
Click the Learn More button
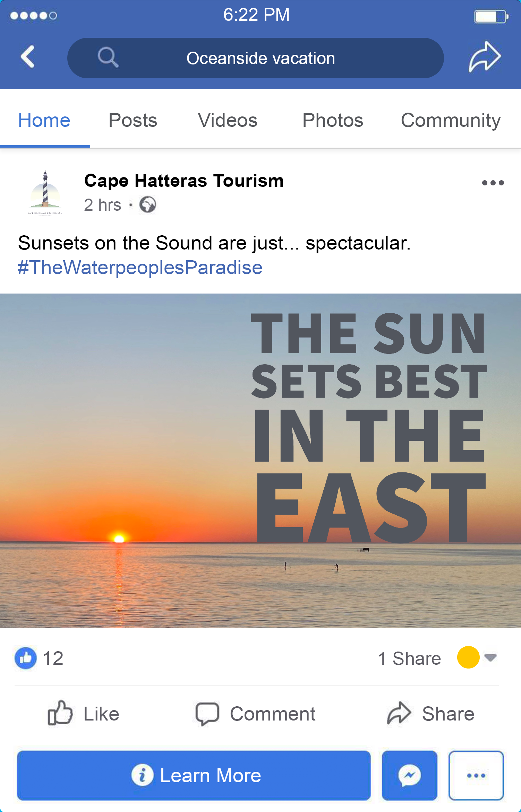coord(194,775)
